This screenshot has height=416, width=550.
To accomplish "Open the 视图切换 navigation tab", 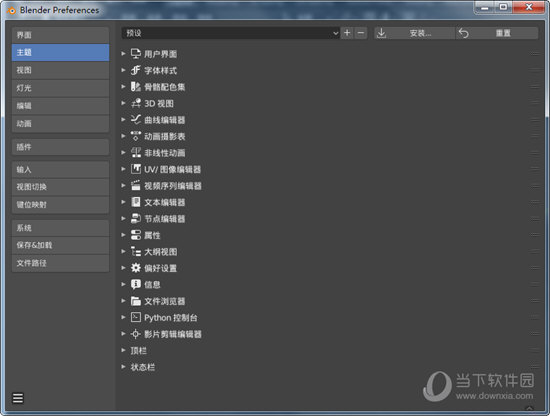I will pyautogui.click(x=60, y=187).
